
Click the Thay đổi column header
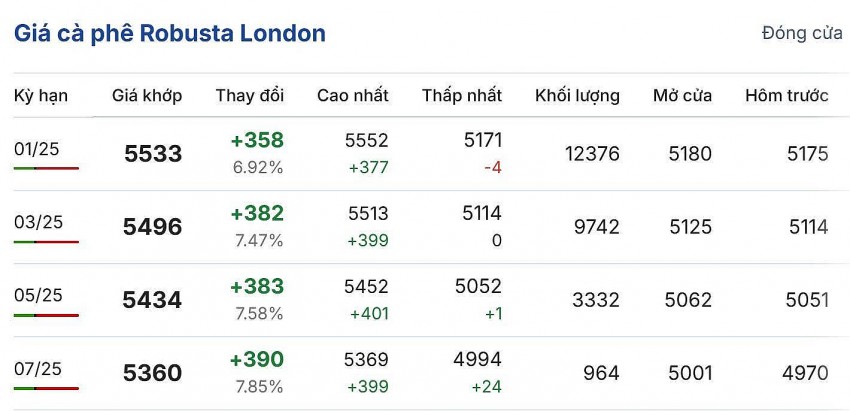[x=250, y=96]
